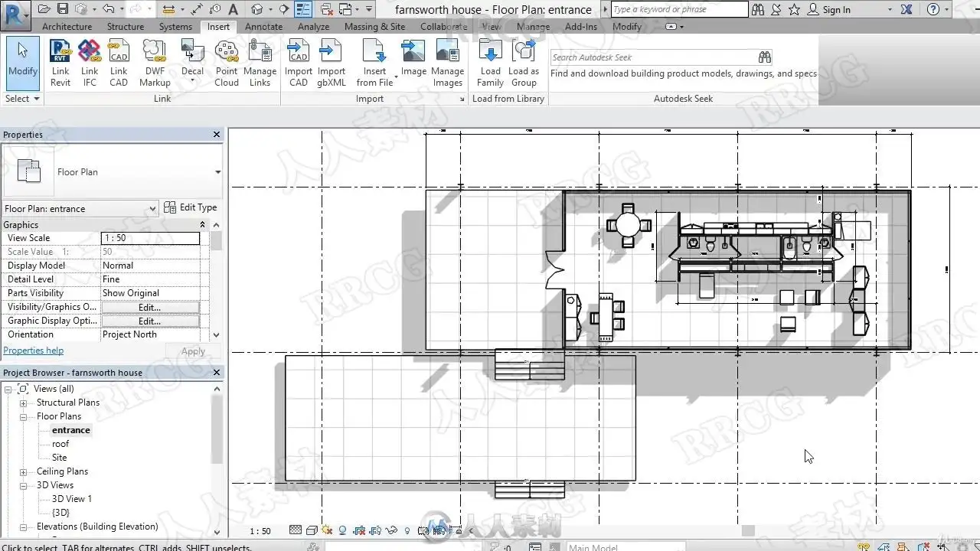Click the Text tool icon in quick access toolbar
The height and width of the screenshot is (551, 980).
pos(234,9)
